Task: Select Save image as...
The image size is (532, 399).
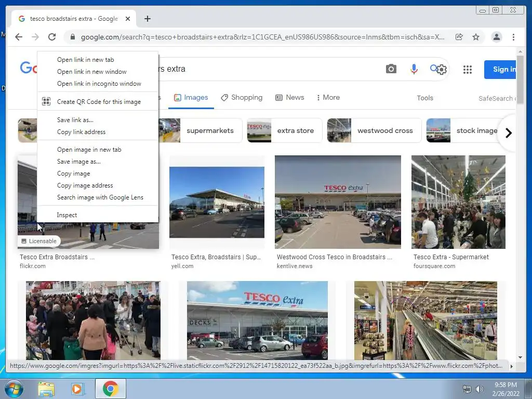Action: [98, 162]
